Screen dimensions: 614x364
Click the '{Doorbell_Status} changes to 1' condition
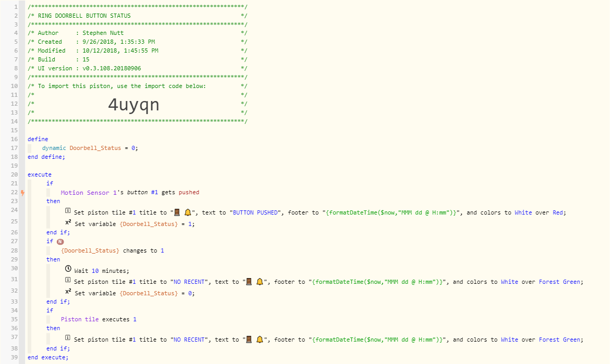coord(113,250)
